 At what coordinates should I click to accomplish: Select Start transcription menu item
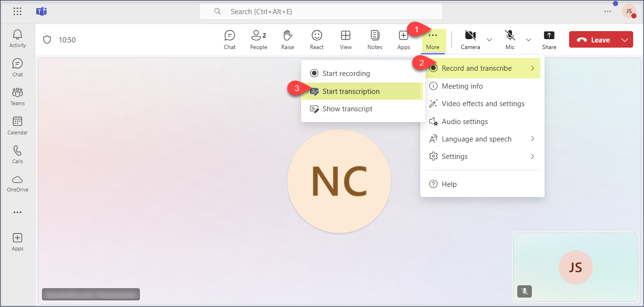pos(351,91)
